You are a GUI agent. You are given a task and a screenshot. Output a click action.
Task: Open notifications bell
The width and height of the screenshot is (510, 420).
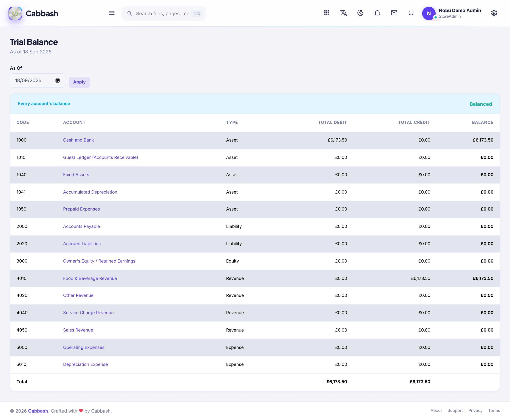click(x=377, y=13)
